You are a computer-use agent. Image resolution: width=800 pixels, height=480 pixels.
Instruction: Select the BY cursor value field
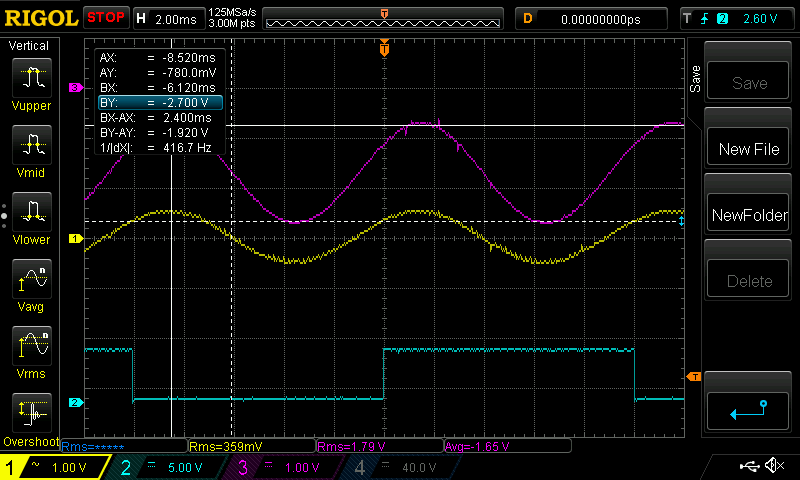(159, 103)
